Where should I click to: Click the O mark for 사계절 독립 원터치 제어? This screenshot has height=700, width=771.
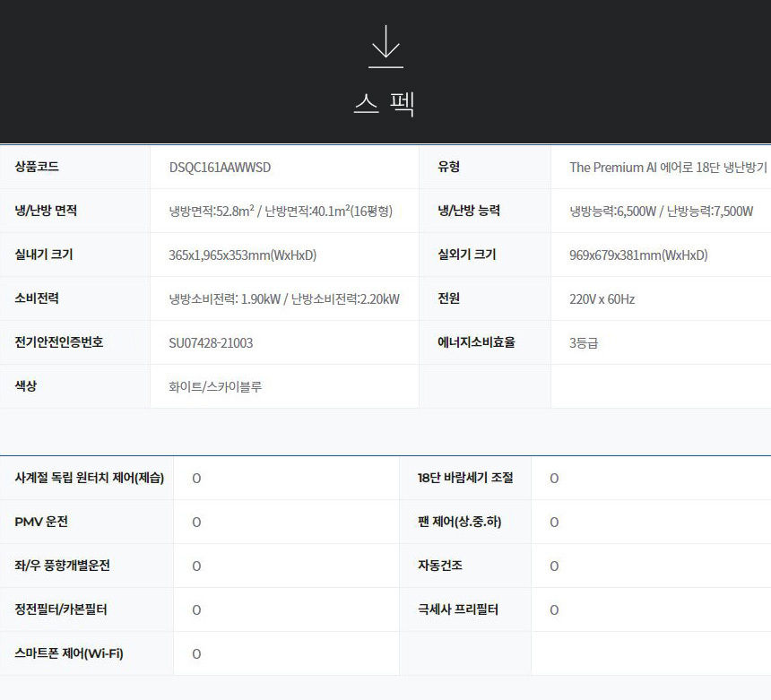click(x=196, y=479)
